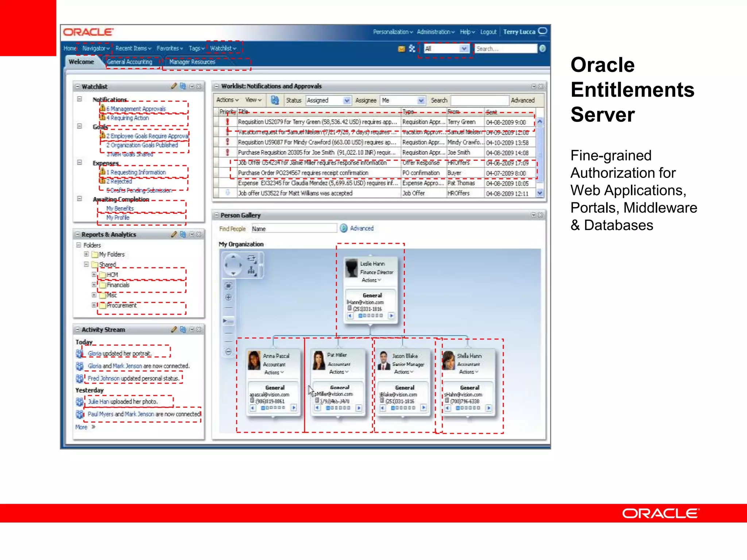Select the Welcome tab

pos(81,62)
